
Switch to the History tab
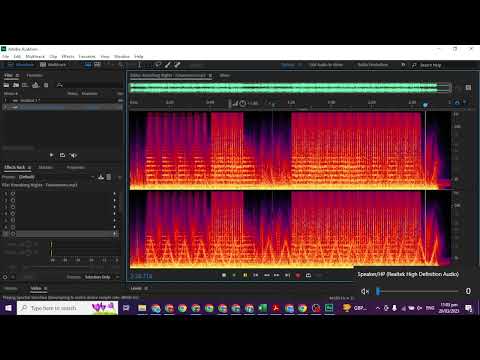pos(11,288)
